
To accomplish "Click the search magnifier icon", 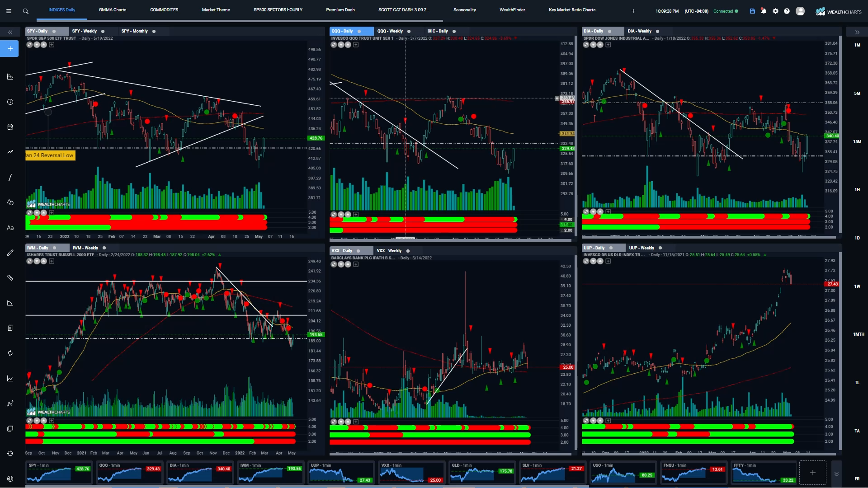I will pos(26,11).
